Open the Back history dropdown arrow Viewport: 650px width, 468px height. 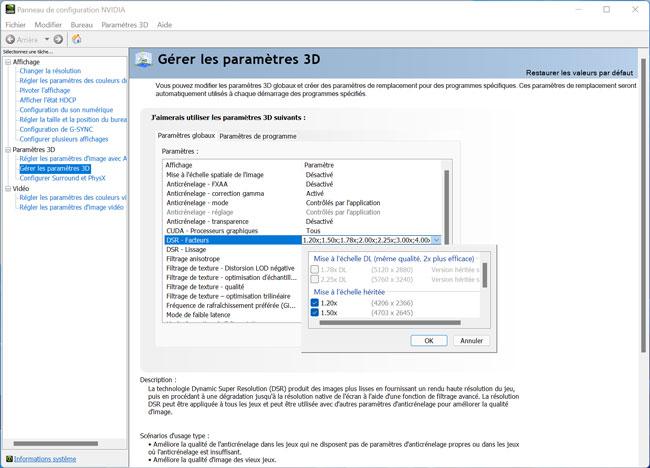pyautogui.click(x=46, y=39)
